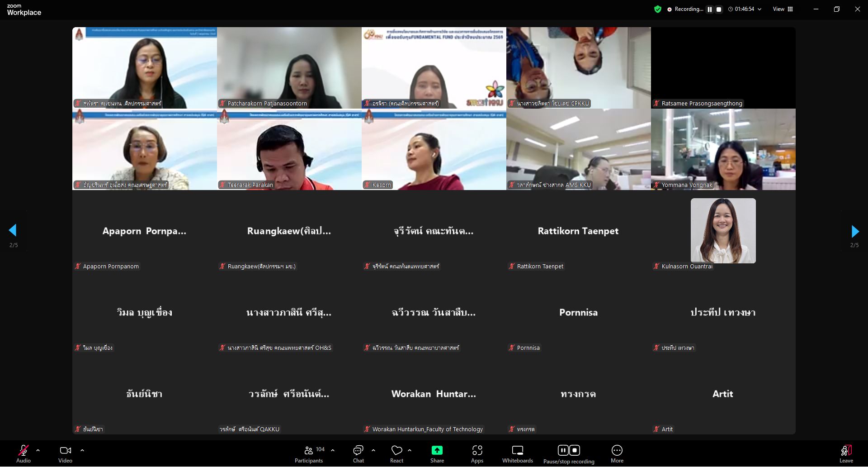Click the Leave meeting button
The image size is (868, 467).
846,454
